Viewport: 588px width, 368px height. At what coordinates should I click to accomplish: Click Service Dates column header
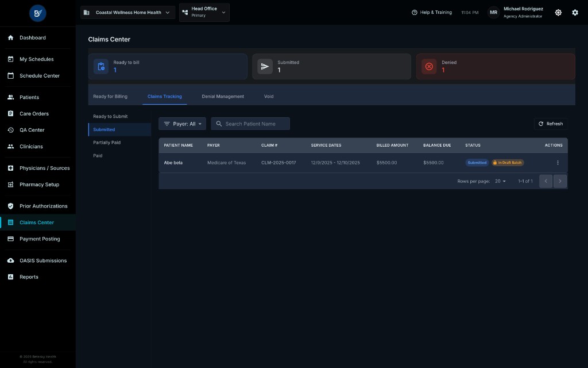(326, 145)
